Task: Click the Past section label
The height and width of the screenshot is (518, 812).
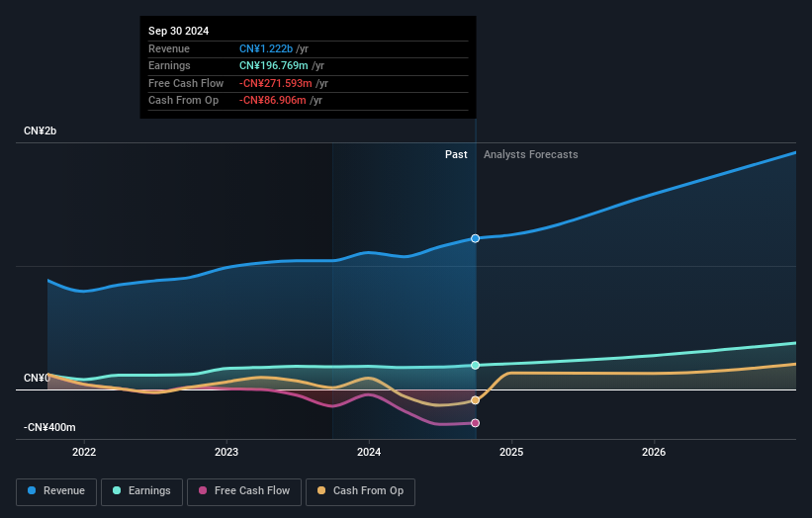Action: click(x=456, y=155)
